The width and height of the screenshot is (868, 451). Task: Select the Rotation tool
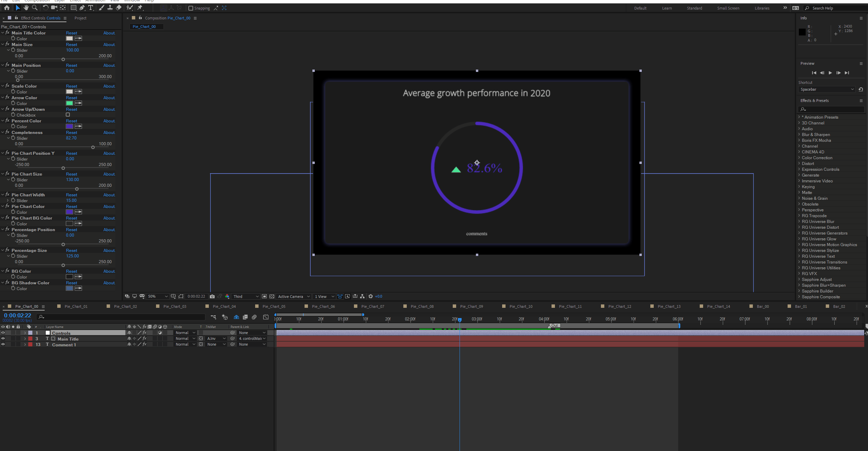(x=45, y=7)
